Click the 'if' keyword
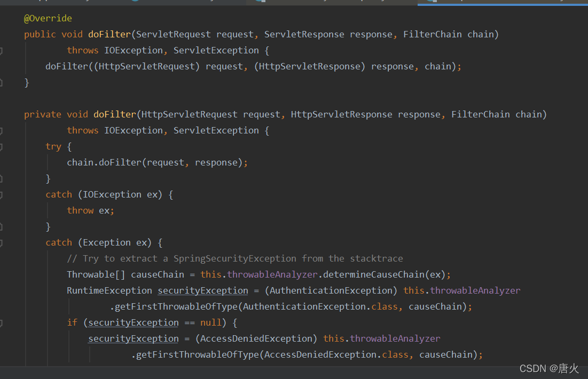 [x=72, y=323]
